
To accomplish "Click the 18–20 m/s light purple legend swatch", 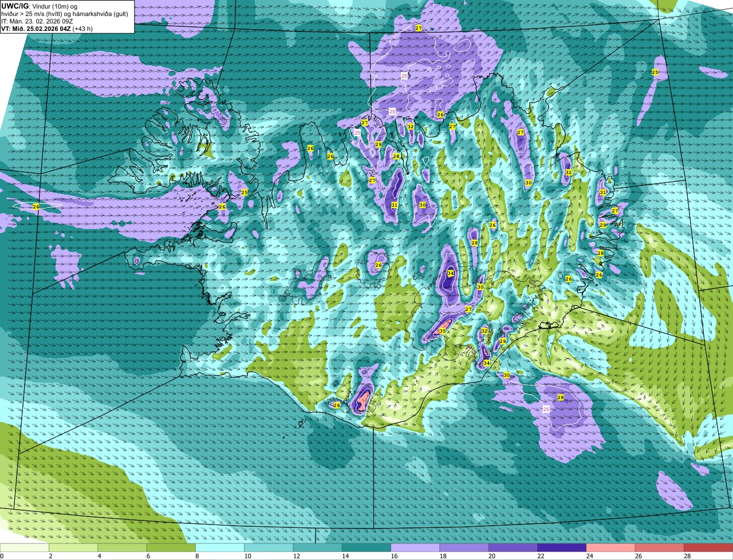I will click(x=464, y=547).
